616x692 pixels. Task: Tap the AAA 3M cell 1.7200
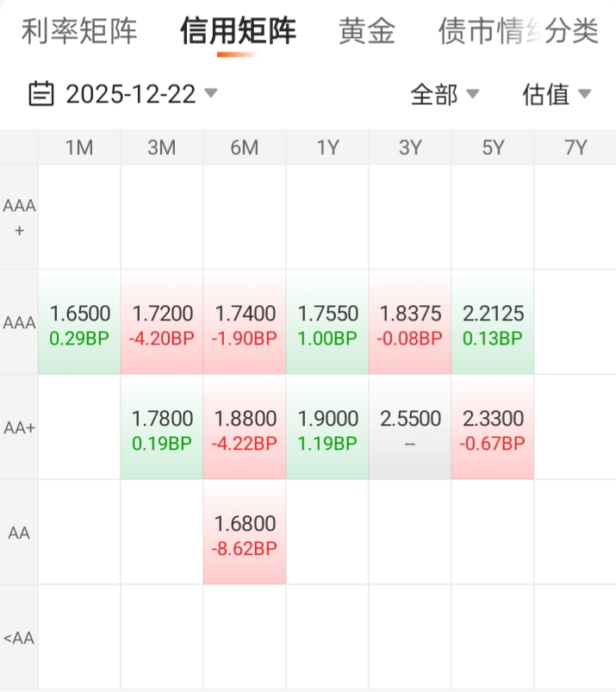click(162, 324)
